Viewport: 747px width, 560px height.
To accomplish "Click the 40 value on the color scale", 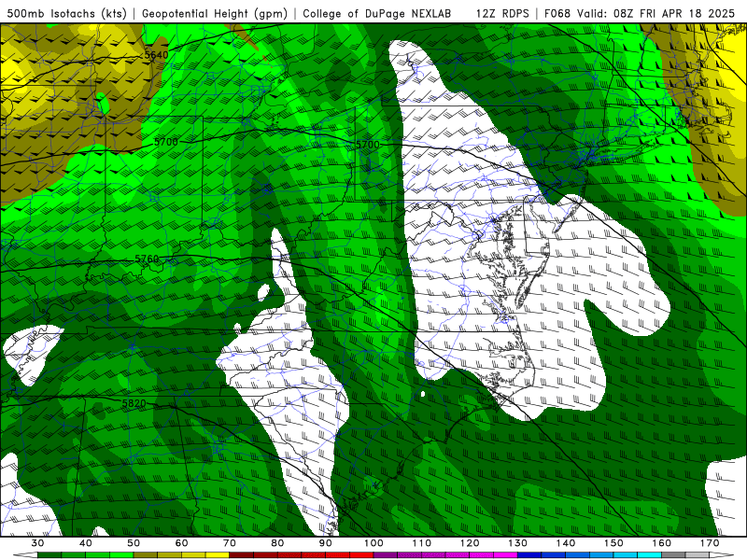I will click(86, 543).
